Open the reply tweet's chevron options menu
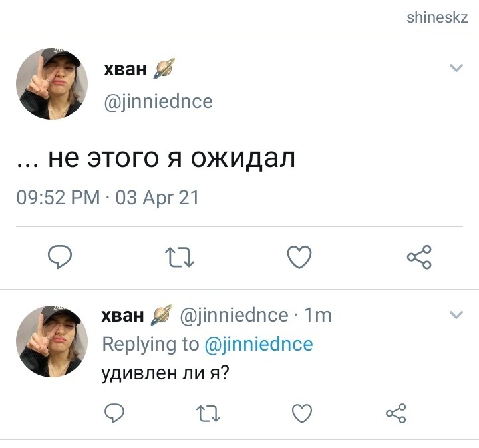 456,314
